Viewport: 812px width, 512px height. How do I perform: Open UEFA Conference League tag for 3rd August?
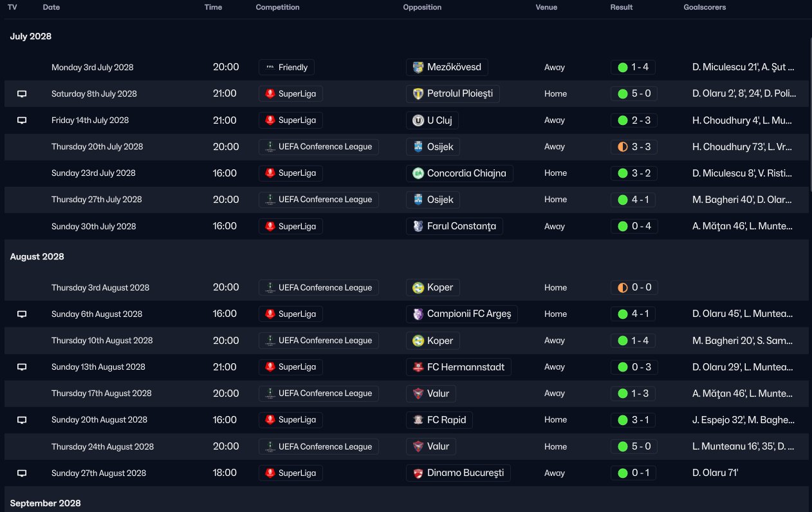(x=318, y=288)
